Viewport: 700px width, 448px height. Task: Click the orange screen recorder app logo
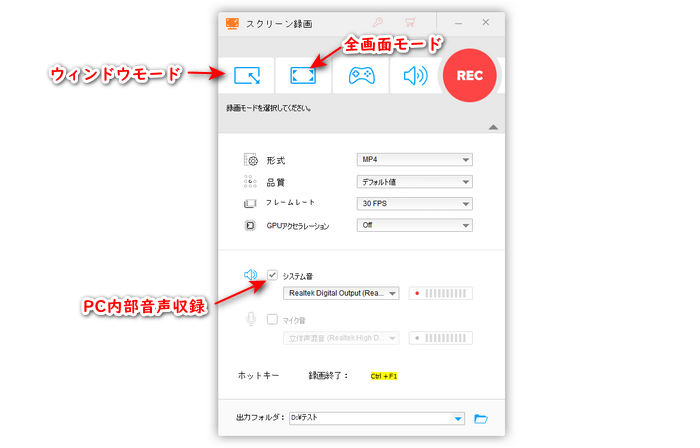coord(233,23)
